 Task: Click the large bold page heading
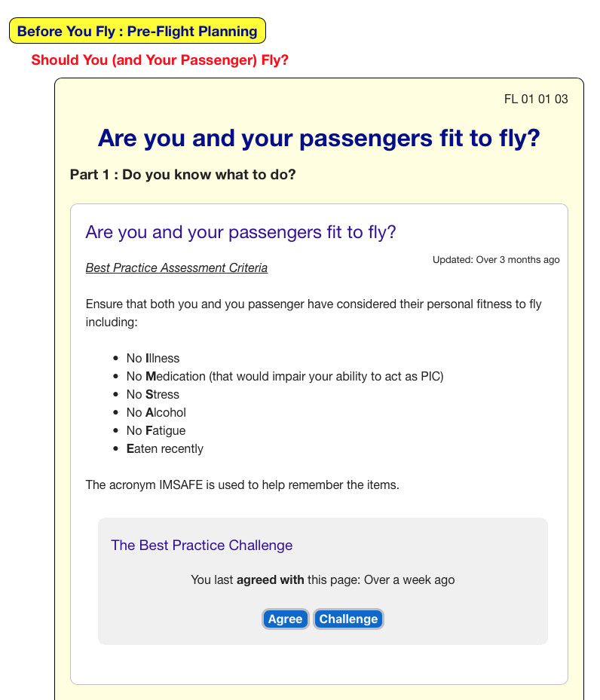point(319,139)
